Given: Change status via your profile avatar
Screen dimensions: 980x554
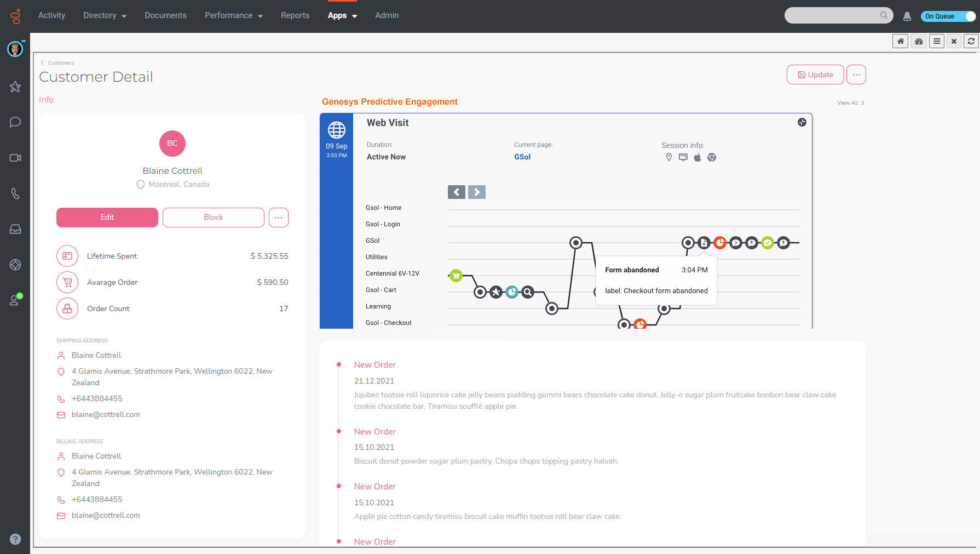Looking at the screenshot, I should click(x=15, y=49).
